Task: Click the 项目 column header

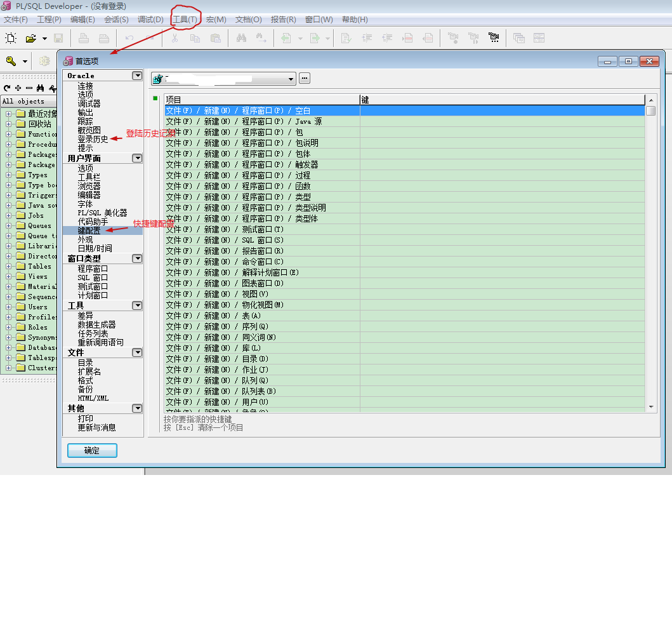Action: point(262,100)
